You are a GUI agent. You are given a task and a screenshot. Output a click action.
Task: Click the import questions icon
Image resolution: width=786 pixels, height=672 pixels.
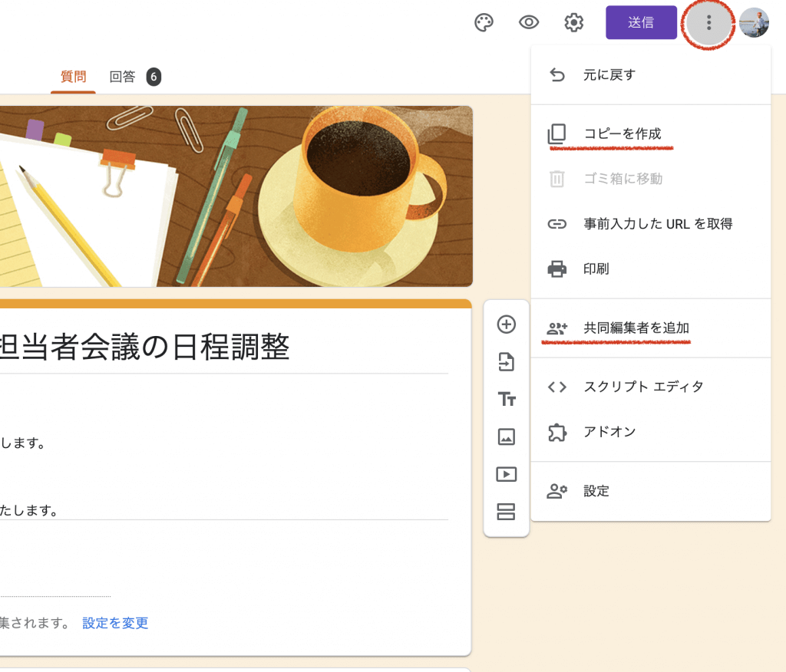[507, 362]
